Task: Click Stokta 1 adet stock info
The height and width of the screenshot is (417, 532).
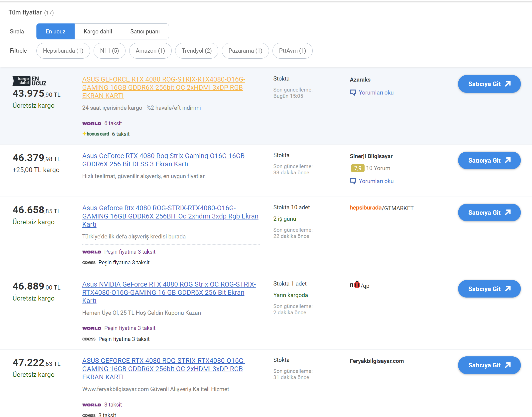Action: (290, 284)
